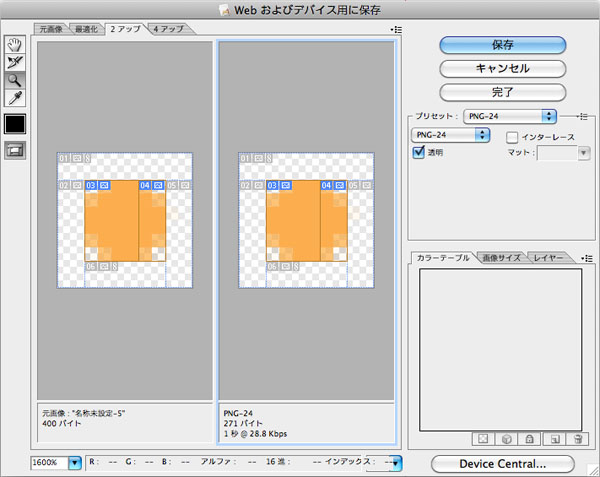Image resolution: width=600 pixels, height=477 pixels.
Task: Select the original image preview pane
Action: (125, 220)
